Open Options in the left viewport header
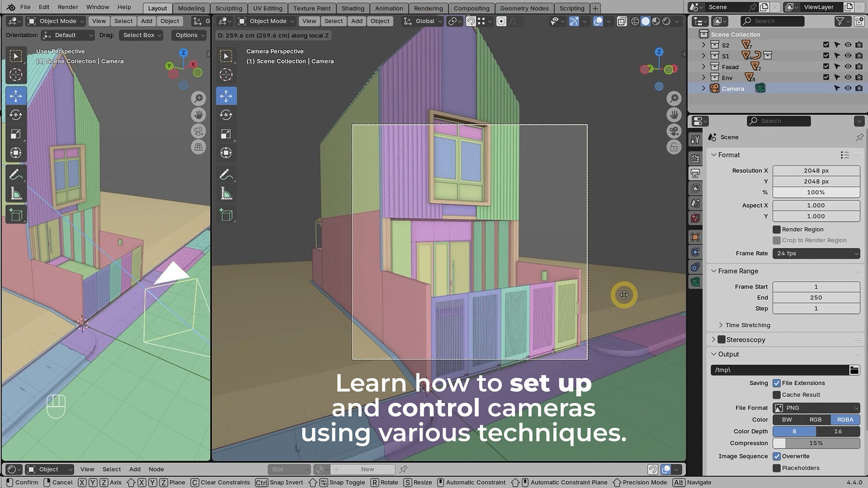The width and height of the screenshot is (868, 488). 189,35
